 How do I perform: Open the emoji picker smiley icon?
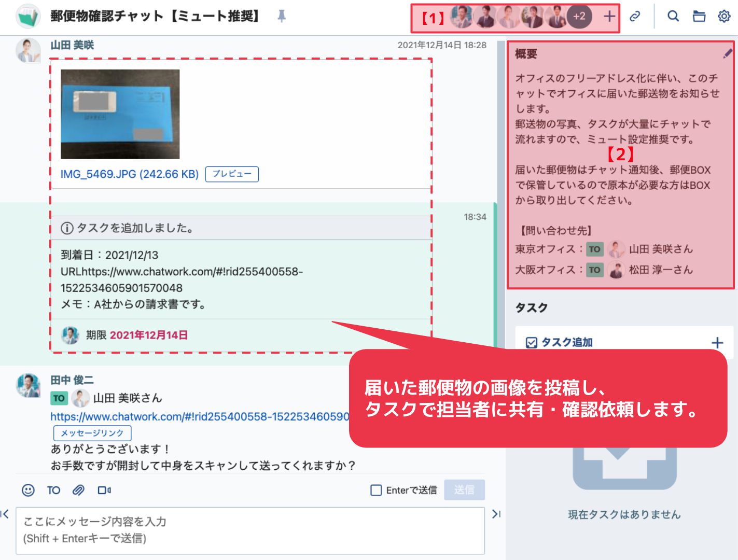tap(28, 490)
